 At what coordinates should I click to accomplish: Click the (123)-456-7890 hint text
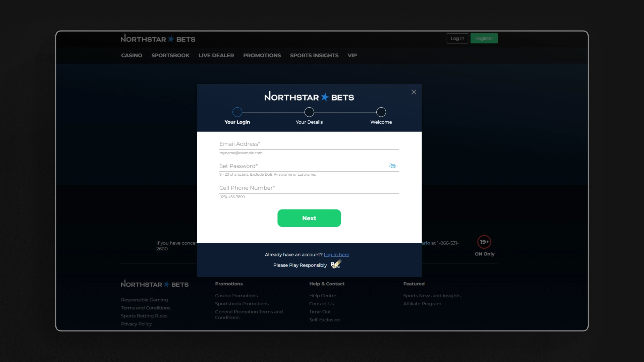coord(232,197)
